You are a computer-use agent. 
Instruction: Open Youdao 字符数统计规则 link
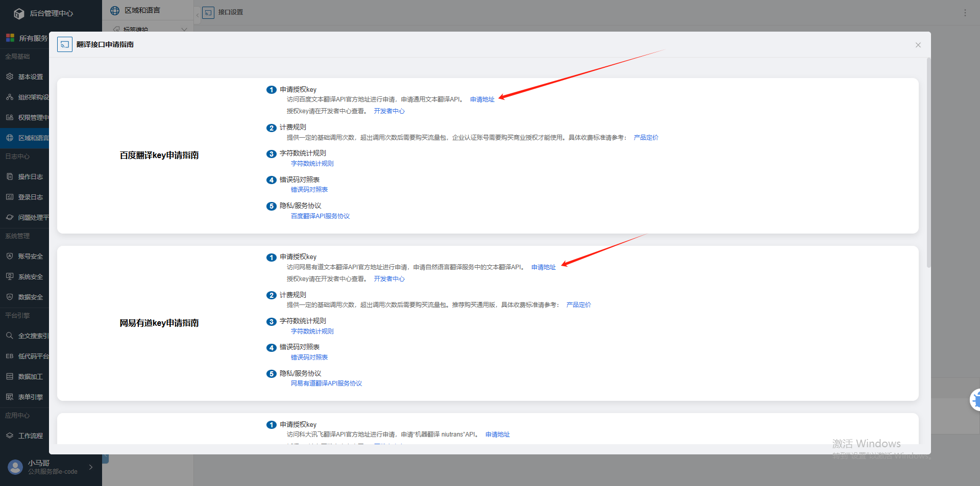(312, 331)
